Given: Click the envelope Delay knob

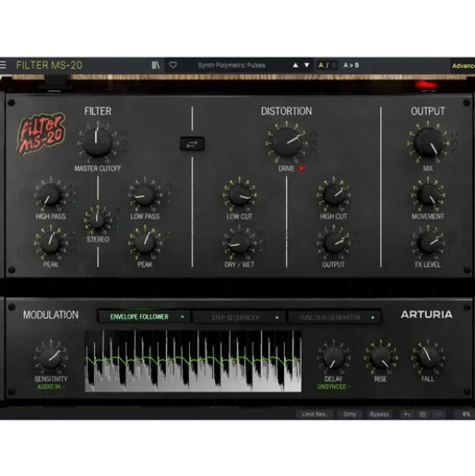Looking at the screenshot, I should click(333, 358).
